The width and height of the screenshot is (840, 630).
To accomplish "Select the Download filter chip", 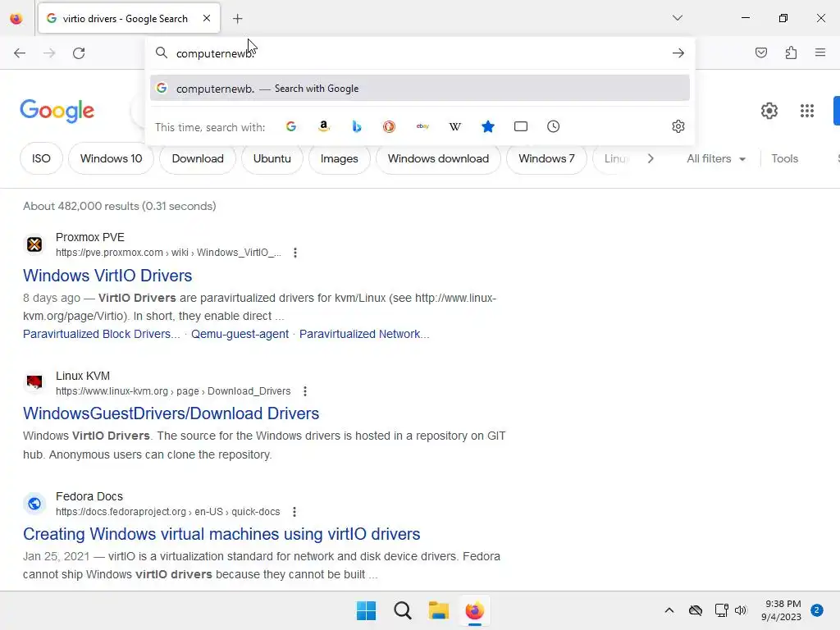I will click(x=198, y=158).
